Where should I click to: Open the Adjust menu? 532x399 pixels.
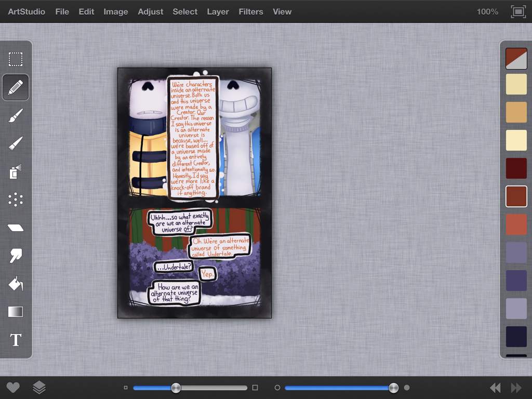click(x=150, y=12)
